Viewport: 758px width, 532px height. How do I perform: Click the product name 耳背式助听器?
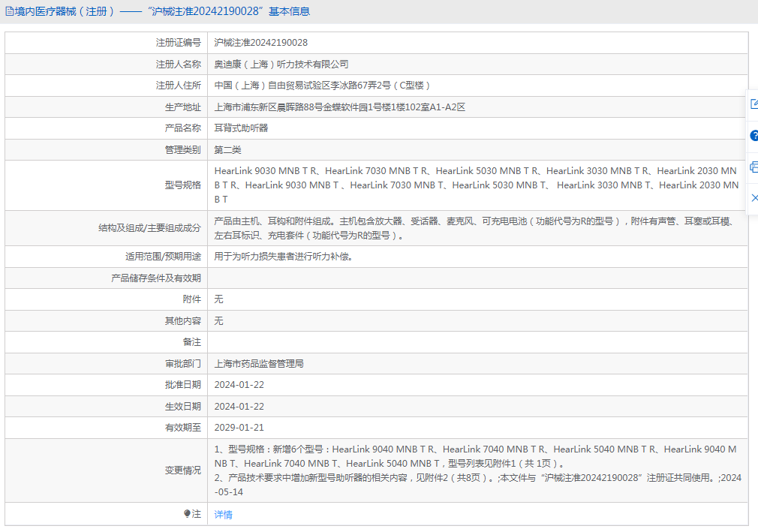(241, 128)
